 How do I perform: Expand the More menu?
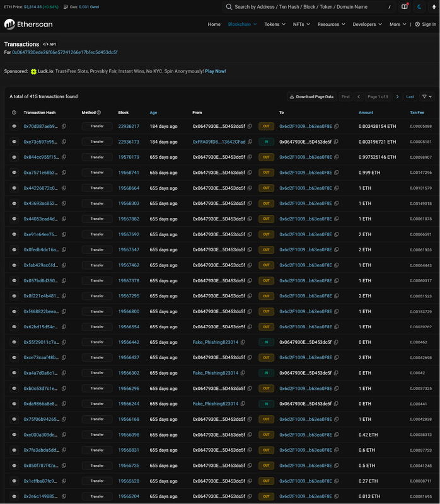(x=398, y=24)
